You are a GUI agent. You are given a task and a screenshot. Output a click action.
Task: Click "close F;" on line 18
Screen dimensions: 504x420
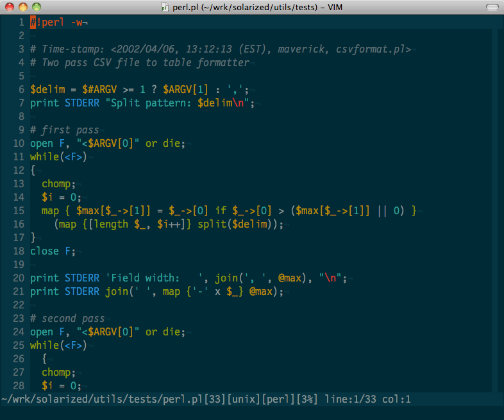[53, 251]
